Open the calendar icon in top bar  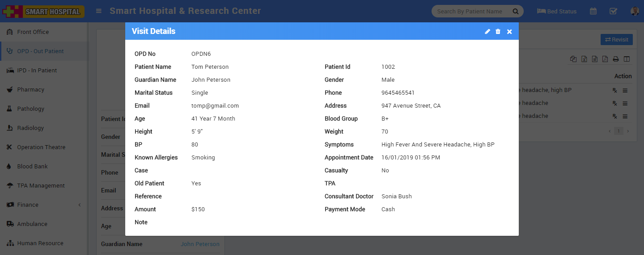(x=593, y=11)
